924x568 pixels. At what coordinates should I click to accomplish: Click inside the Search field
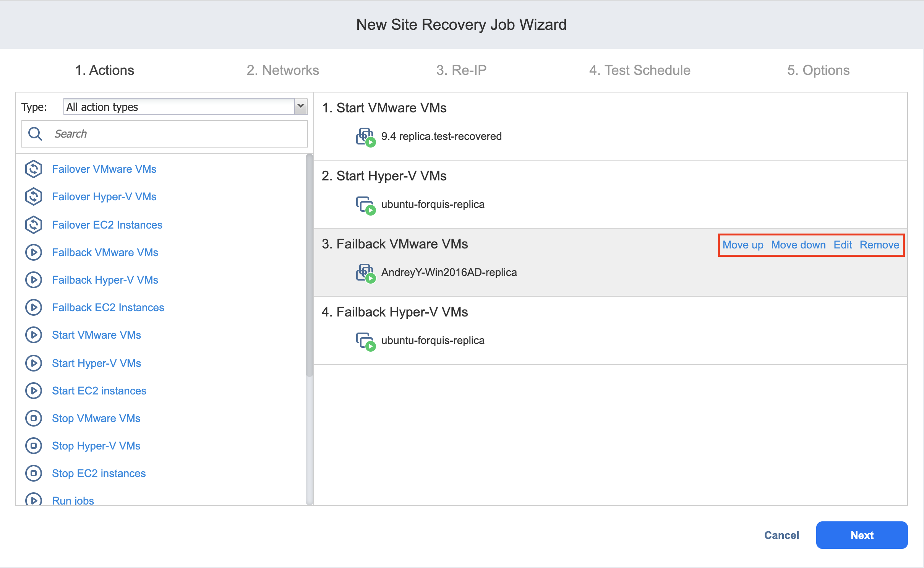(x=164, y=133)
